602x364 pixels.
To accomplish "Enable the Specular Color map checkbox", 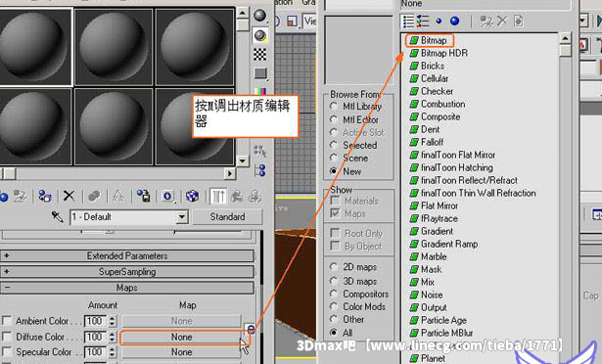I will pos(7,351).
